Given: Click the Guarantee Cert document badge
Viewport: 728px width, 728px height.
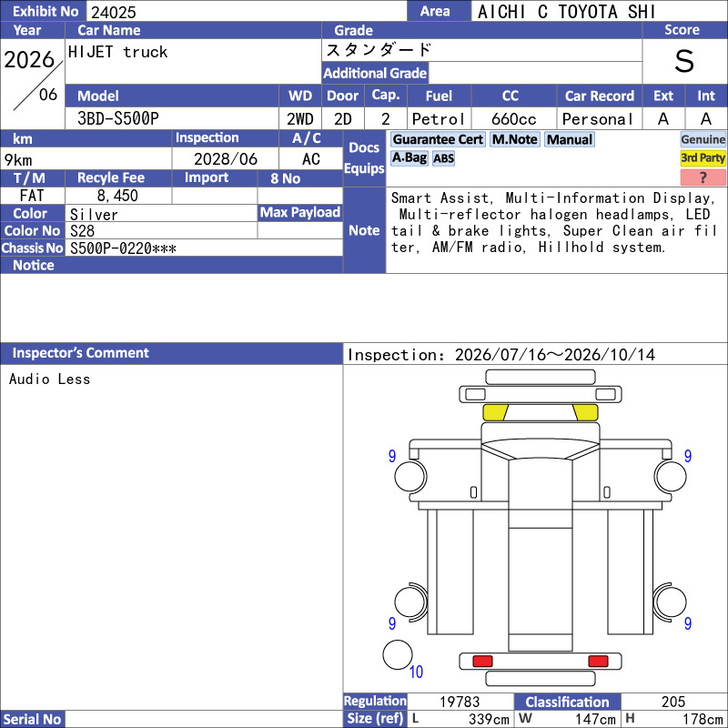Looking at the screenshot, I should [438, 139].
